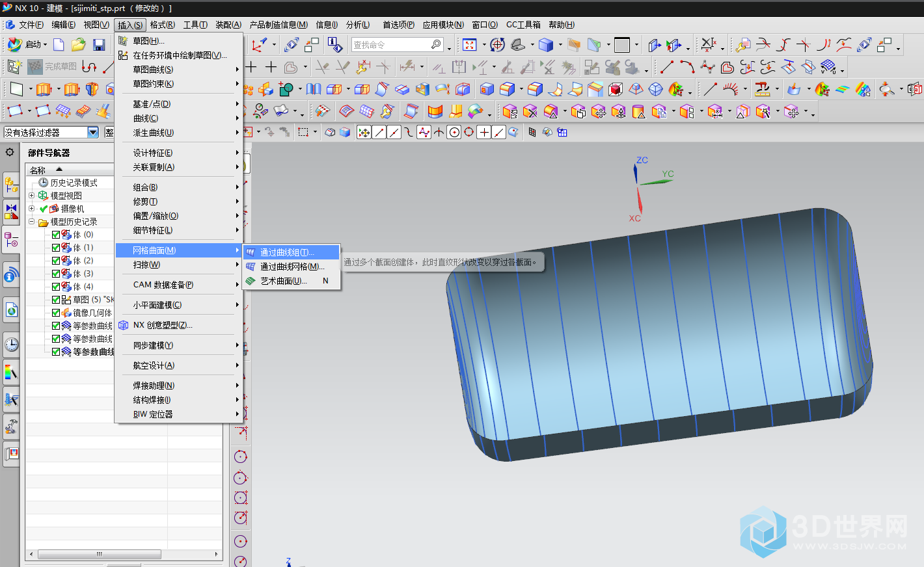The width and height of the screenshot is (924, 567).
Task: Collapse the 模型历史记录 tree node
Action: click(x=31, y=221)
